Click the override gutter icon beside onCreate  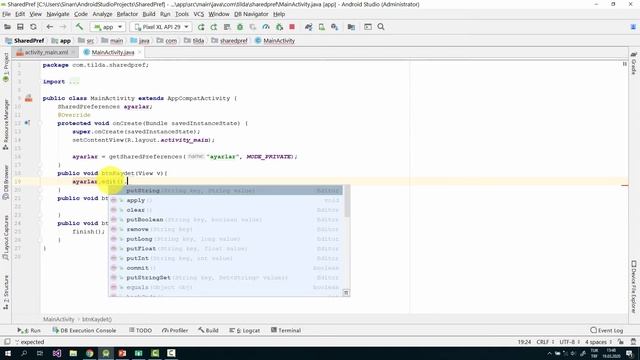[x=27, y=123]
